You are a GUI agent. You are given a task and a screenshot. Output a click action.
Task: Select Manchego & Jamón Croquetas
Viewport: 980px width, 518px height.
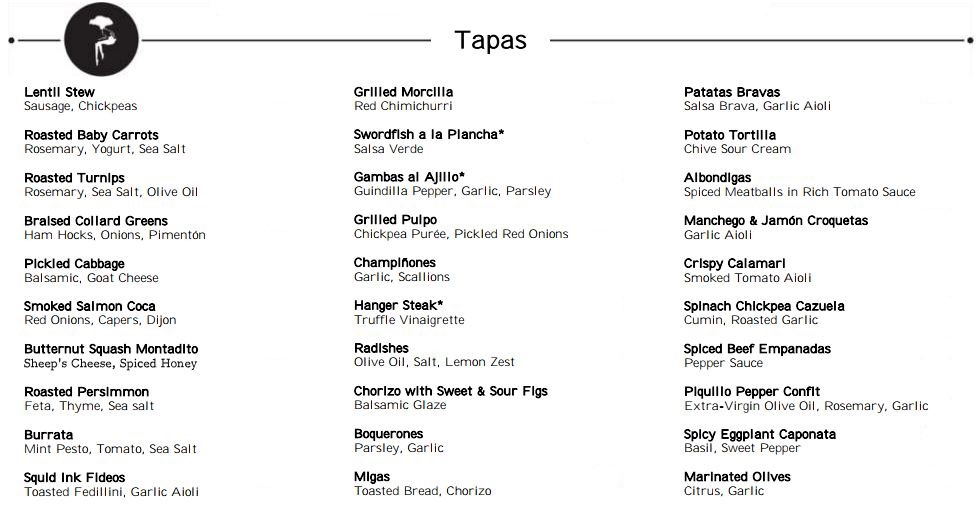[776, 220]
